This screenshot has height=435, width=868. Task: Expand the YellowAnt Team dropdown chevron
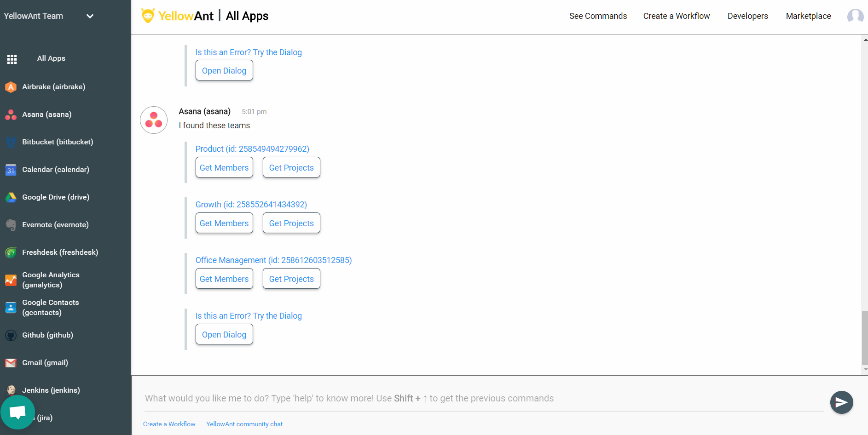(x=90, y=16)
